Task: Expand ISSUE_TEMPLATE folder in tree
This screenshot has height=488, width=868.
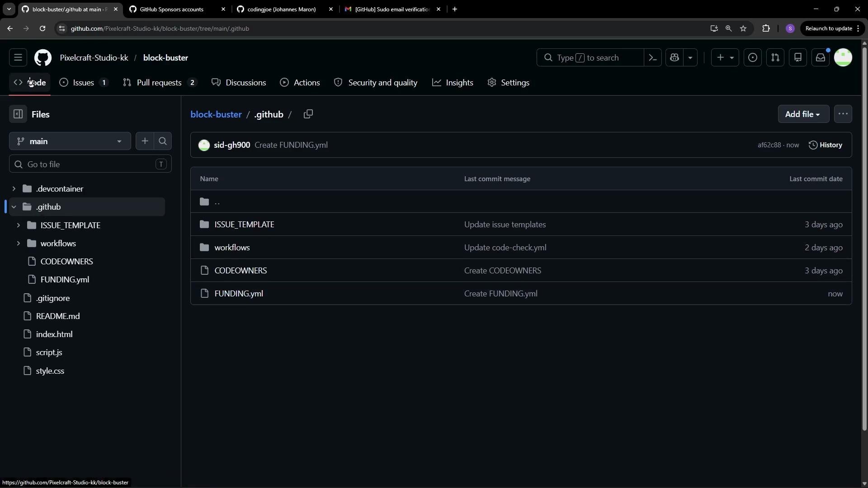Action: 18,225
